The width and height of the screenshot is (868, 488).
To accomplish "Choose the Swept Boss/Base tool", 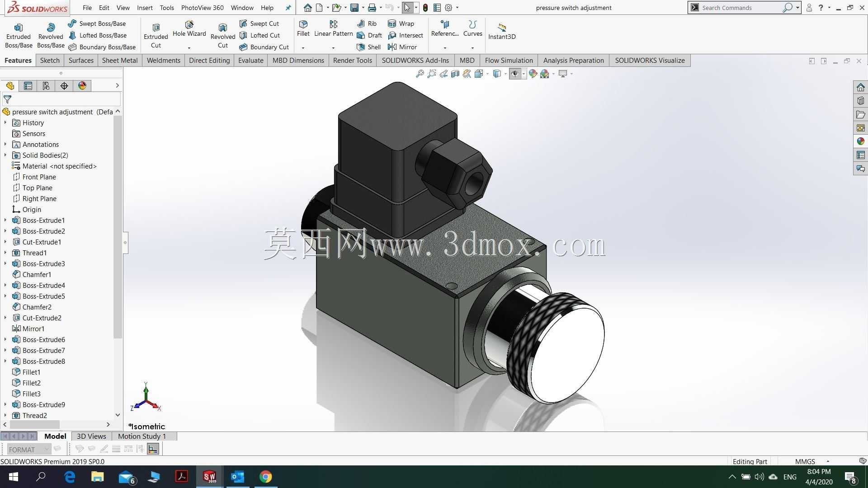I will [x=97, y=23].
